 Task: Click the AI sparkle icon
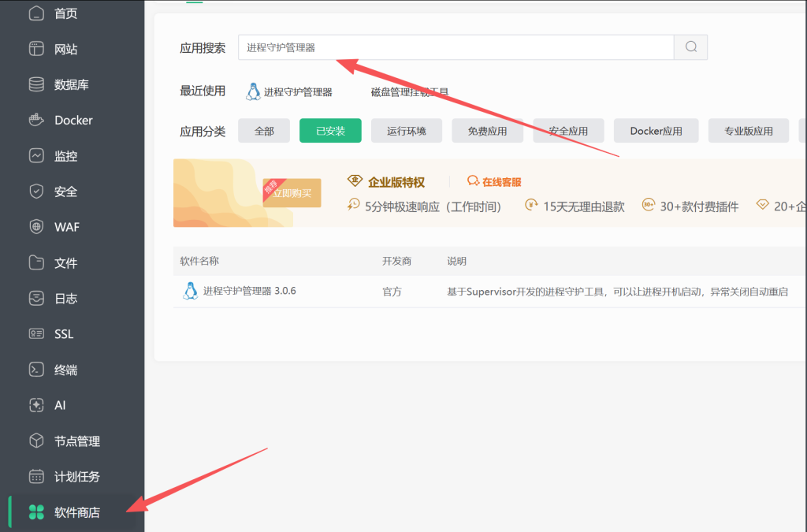[36, 405]
